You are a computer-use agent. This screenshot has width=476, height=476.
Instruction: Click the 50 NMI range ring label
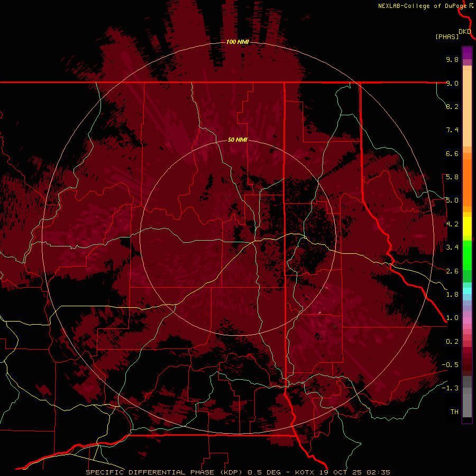point(237,140)
